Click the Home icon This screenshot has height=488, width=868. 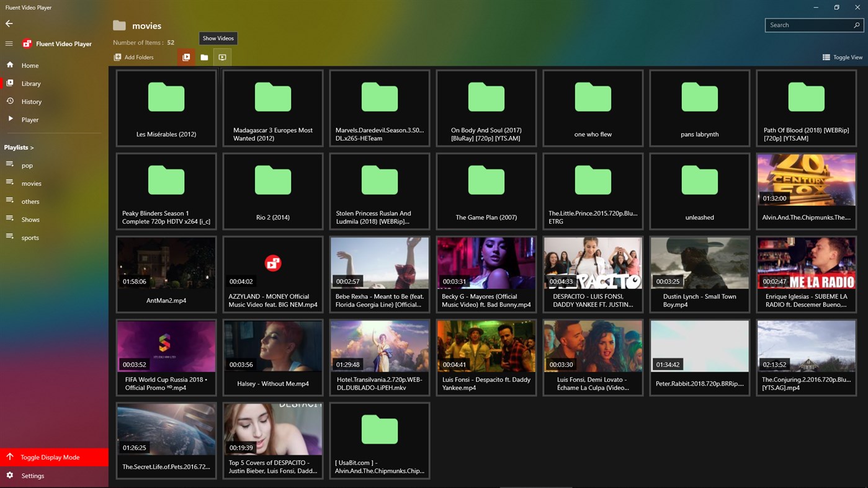coord(10,65)
